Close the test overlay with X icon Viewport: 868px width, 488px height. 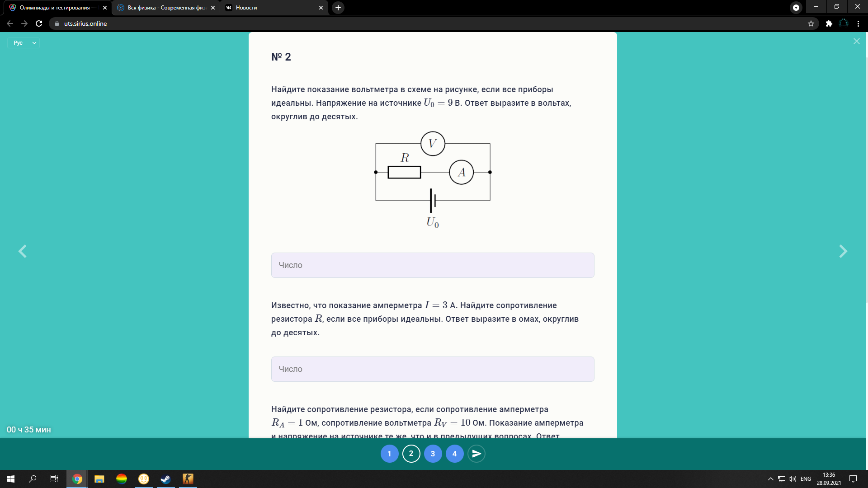coord(856,42)
